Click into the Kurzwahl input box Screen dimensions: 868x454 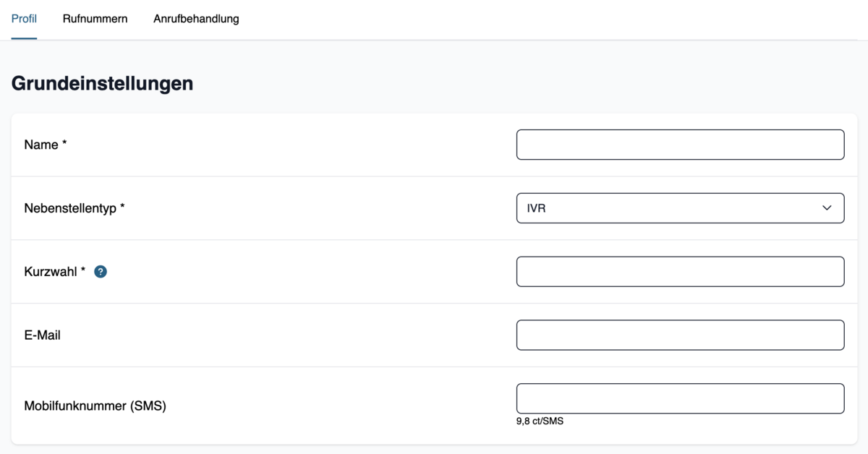pyautogui.click(x=680, y=271)
